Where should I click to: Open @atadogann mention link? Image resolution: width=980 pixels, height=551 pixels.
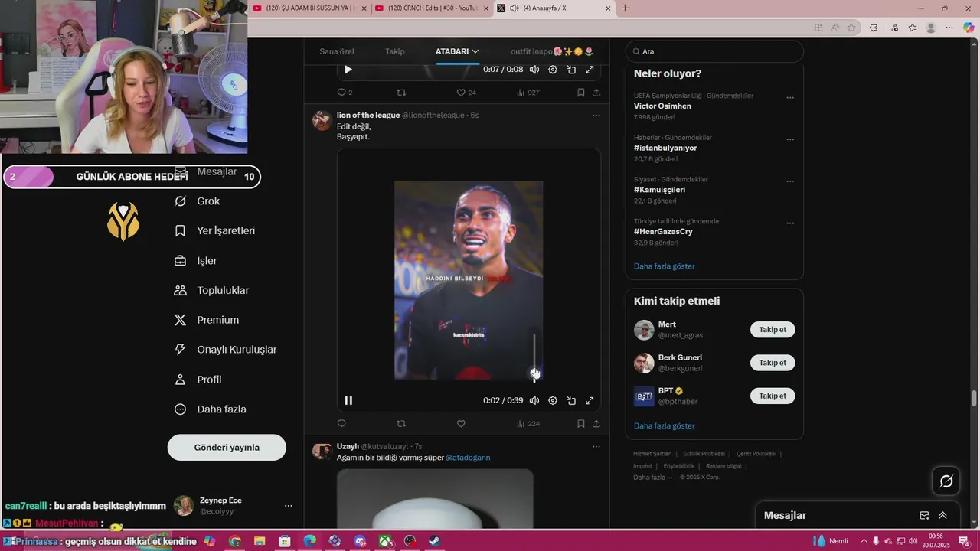468,458
